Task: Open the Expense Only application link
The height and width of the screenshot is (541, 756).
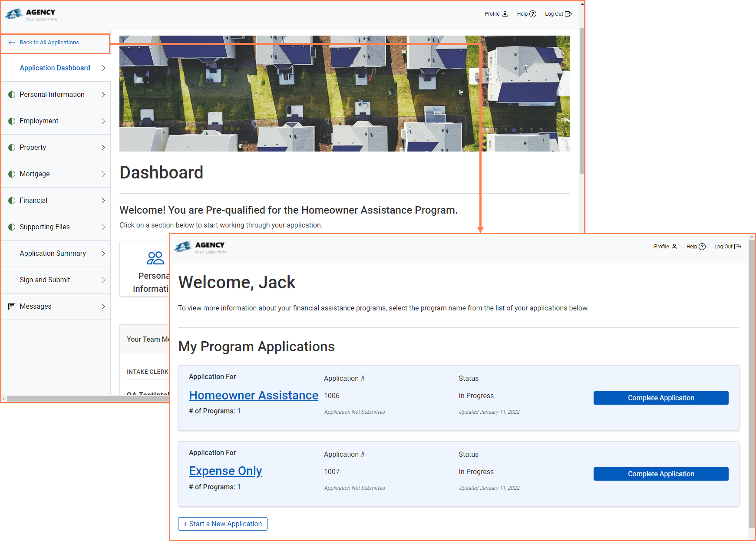Action: click(225, 471)
